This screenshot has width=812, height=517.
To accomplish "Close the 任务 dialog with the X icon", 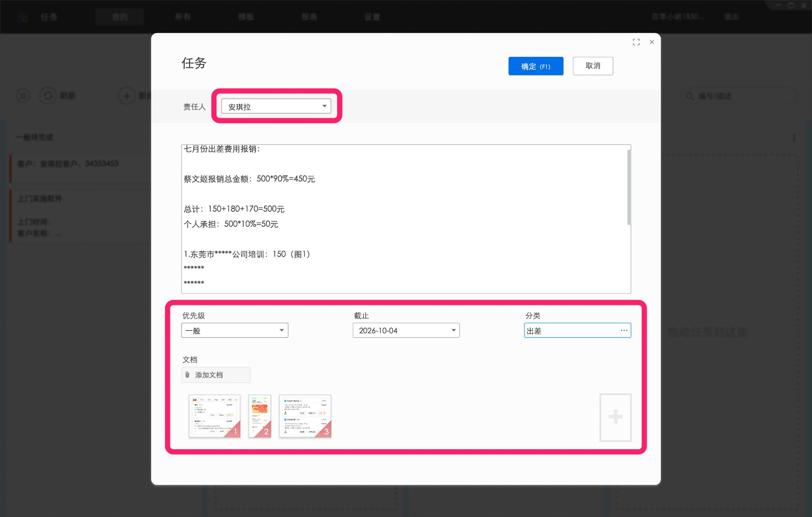I will [652, 42].
